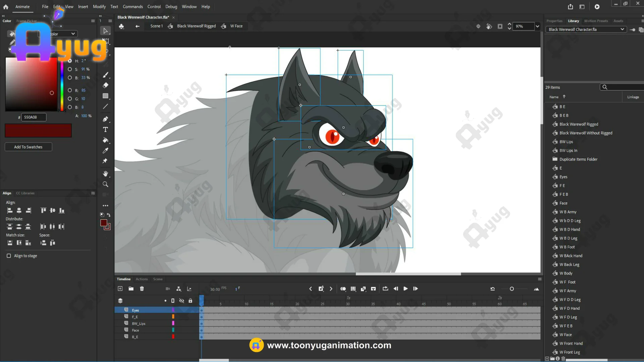The width and height of the screenshot is (644, 362).
Task: Select the Eyedropper tool
Action: click(105, 150)
